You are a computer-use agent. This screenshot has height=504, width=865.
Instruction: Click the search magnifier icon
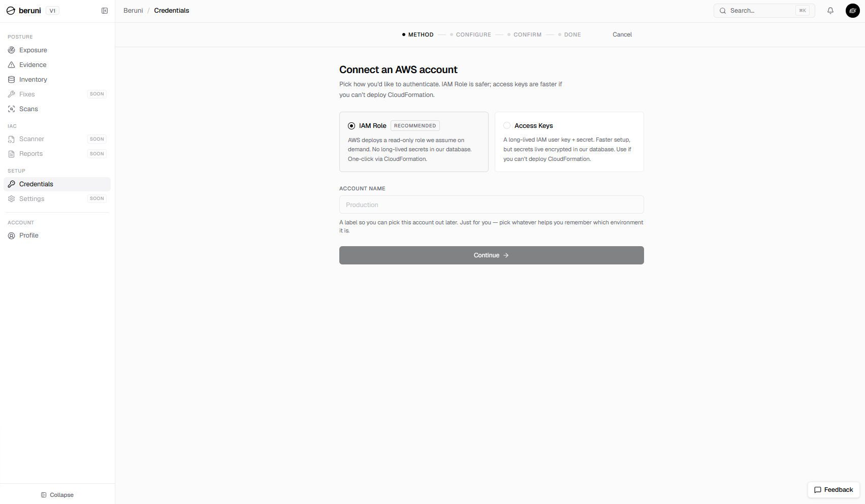723,11
